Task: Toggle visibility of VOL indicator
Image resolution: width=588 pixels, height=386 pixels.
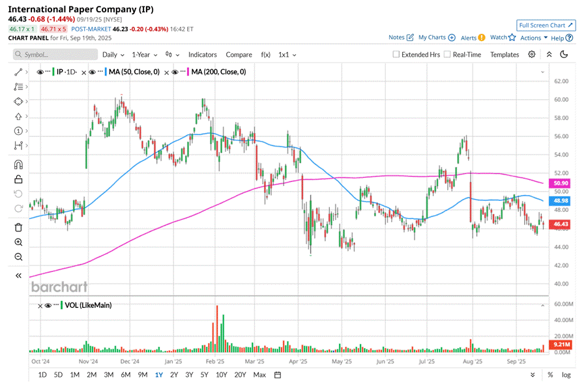Action: (x=48, y=305)
